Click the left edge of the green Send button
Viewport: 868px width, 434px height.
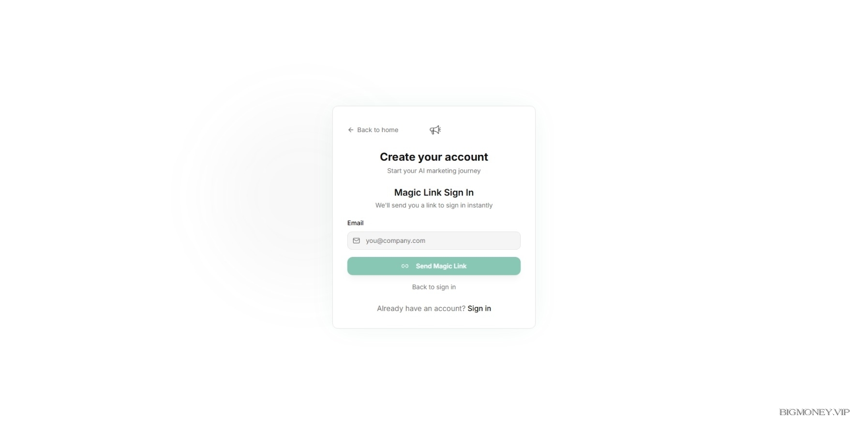pos(352,266)
